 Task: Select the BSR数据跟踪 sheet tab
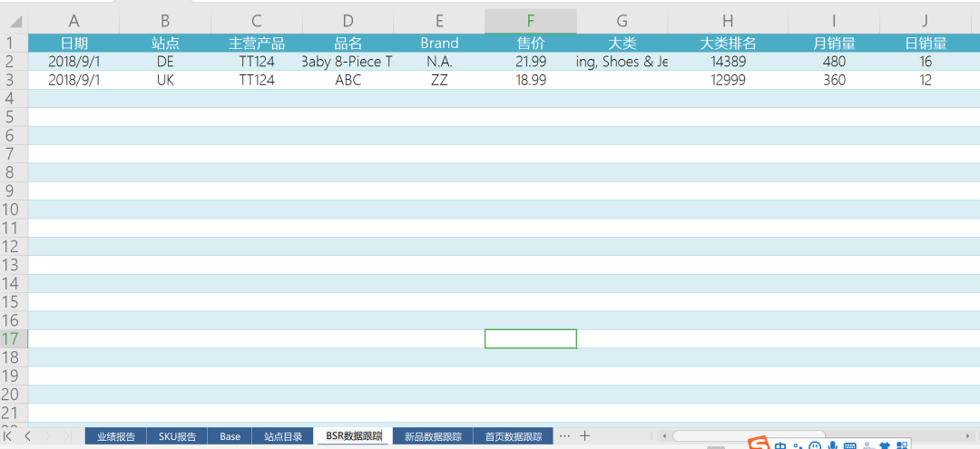(353, 436)
